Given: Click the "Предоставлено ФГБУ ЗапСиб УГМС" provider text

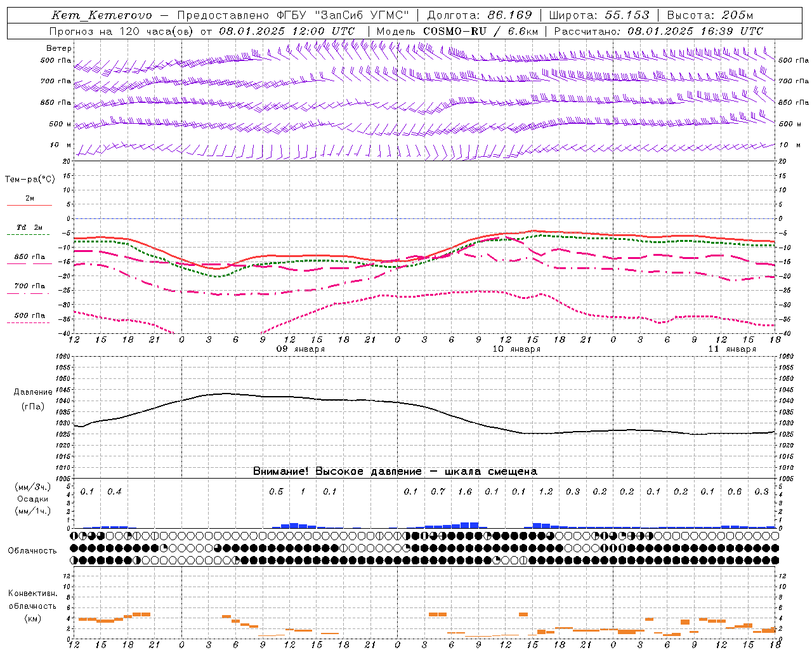Looking at the screenshot, I should (293, 15).
